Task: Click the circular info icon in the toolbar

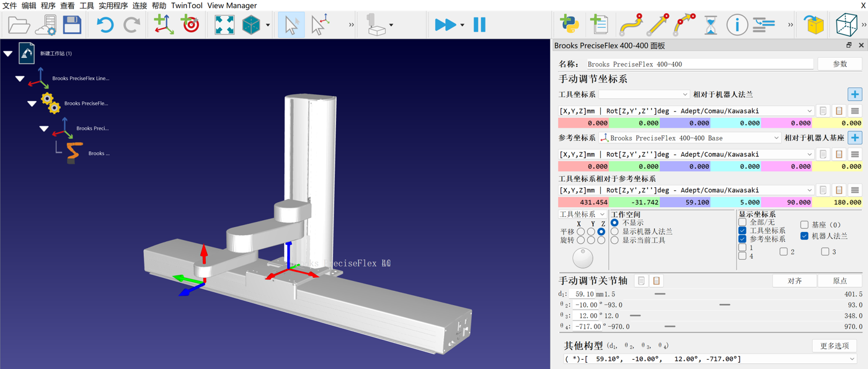Action: coord(737,25)
